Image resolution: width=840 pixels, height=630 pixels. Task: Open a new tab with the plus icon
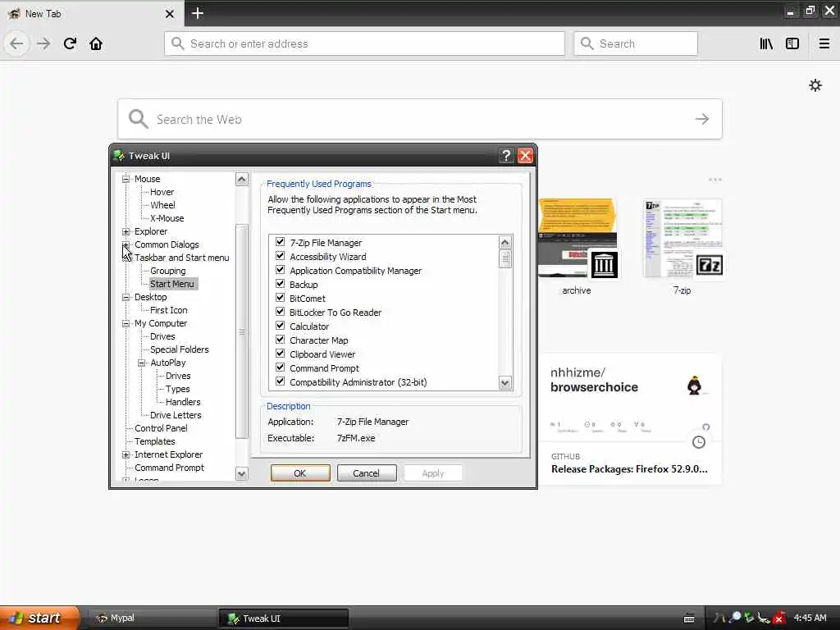pyautogui.click(x=197, y=13)
